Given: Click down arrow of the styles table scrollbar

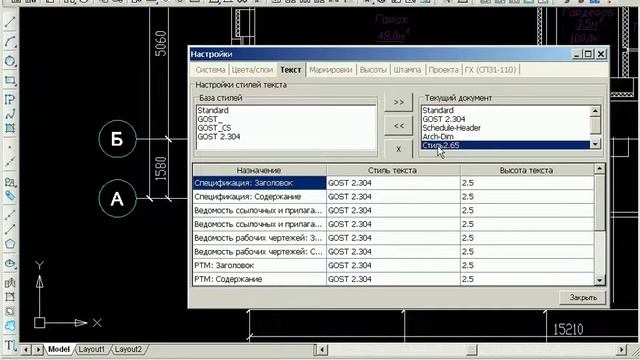Looking at the screenshot, I should point(600,280).
